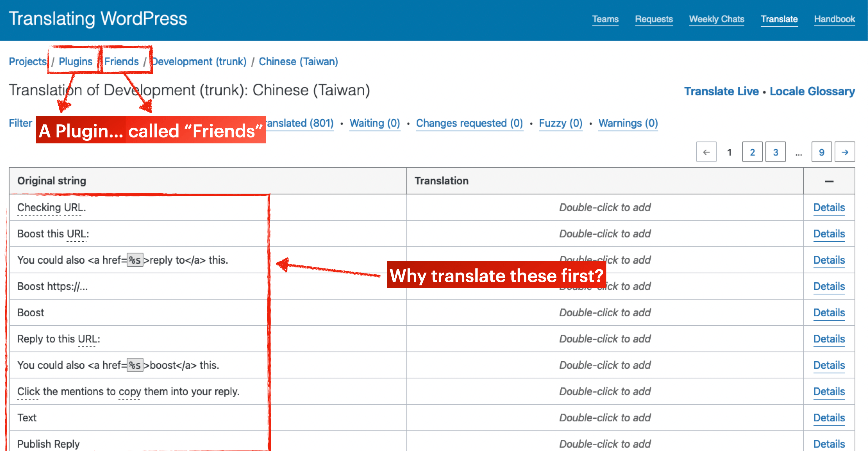
Task: Go to Development (trunk) breadcrumb
Action: pyautogui.click(x=199, y=62)
